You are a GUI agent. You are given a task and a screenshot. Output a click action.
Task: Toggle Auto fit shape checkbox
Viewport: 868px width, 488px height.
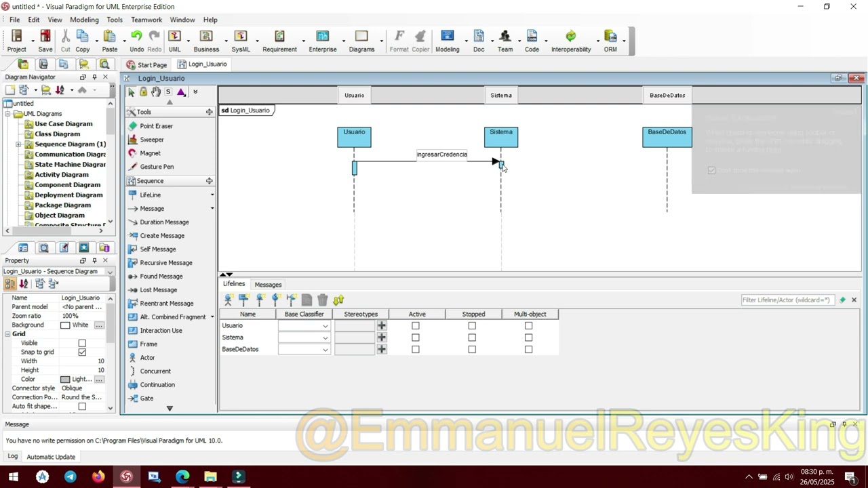tap(82, 407)
